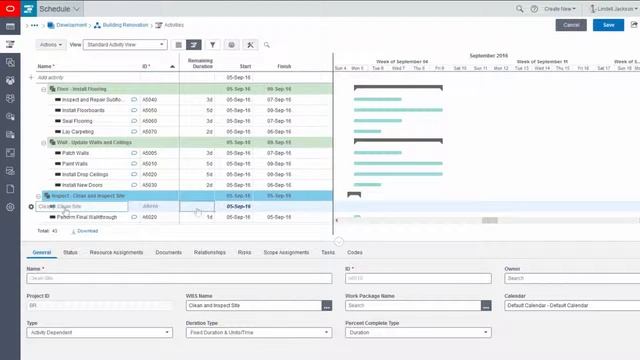
Task: Click the Name field in General details
Action: [x=179, y=278]
